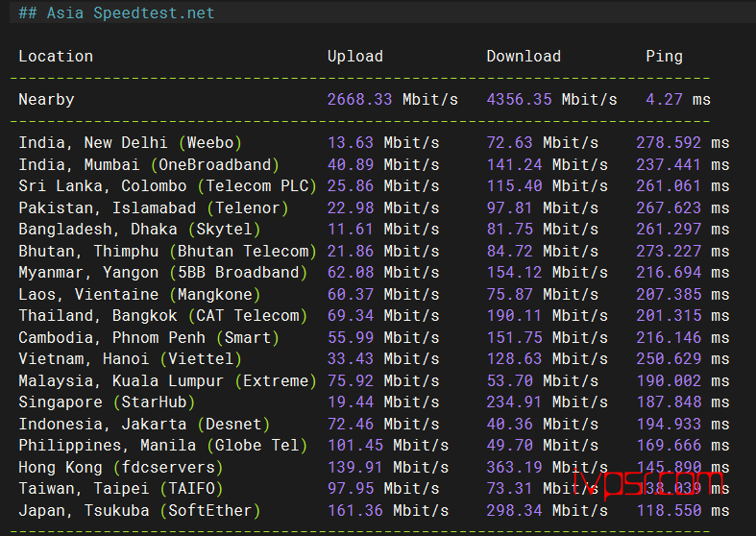
Task: Select 'Sri Lanka, Colombo (Telecom PLC)' label
Action: pos(168,186)
